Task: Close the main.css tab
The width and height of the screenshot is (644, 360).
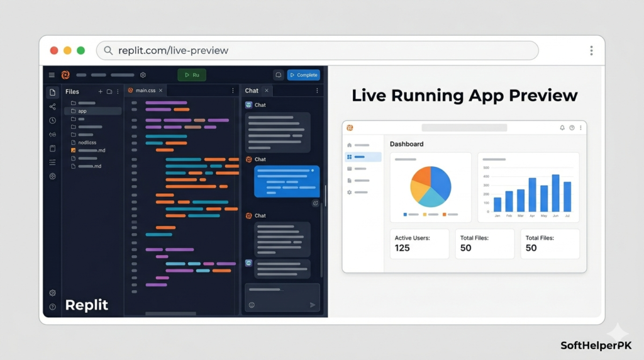Action: (160, 91)
